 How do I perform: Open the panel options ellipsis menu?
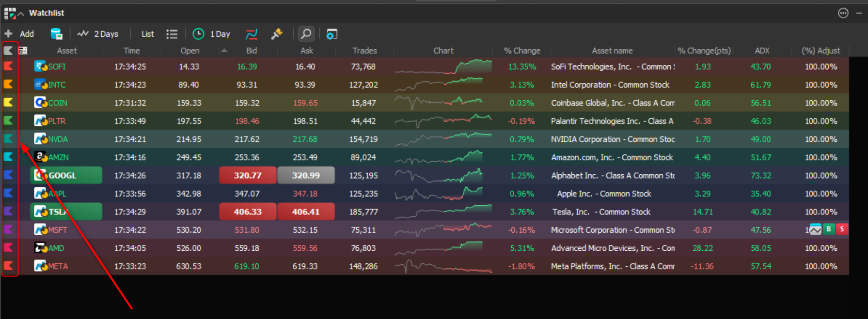(843, 13)
